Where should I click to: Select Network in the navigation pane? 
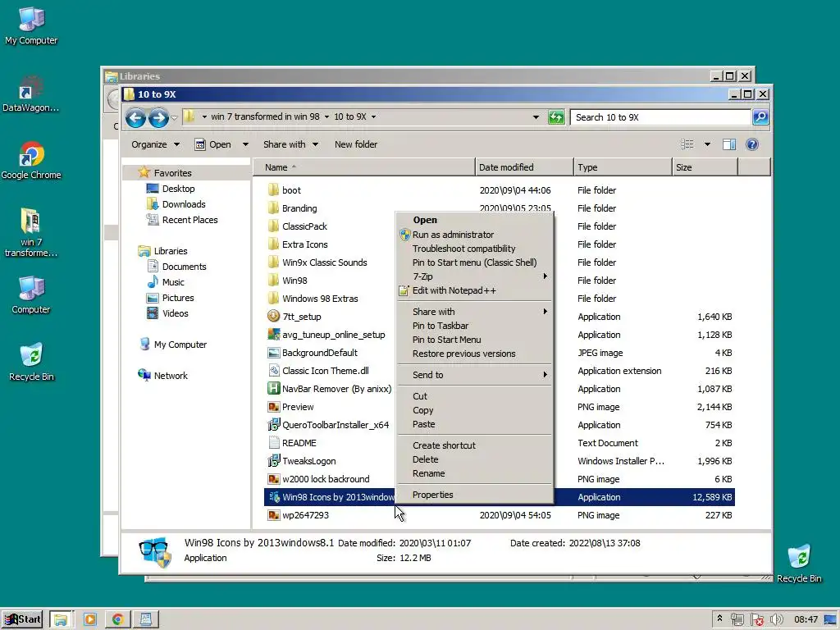(x=171, y=376)
